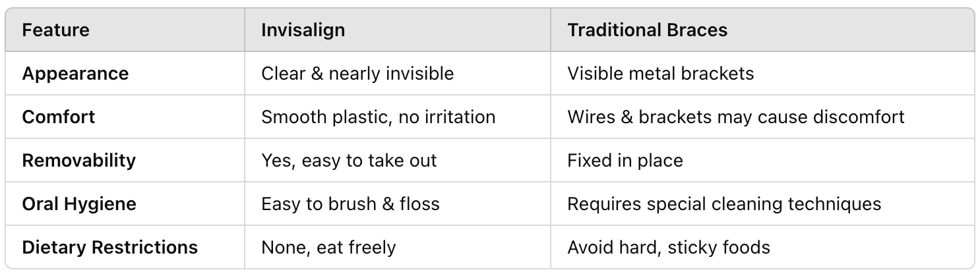Click the 'Yes, easy to take out' cell
This screenshot has width=980, height=274.
349,160
